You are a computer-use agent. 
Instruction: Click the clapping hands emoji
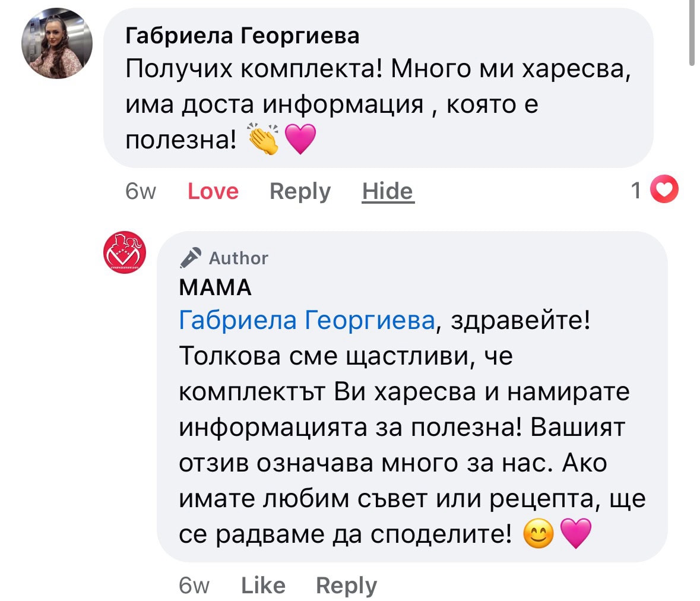pyautogui.click(x=264, y=140)
